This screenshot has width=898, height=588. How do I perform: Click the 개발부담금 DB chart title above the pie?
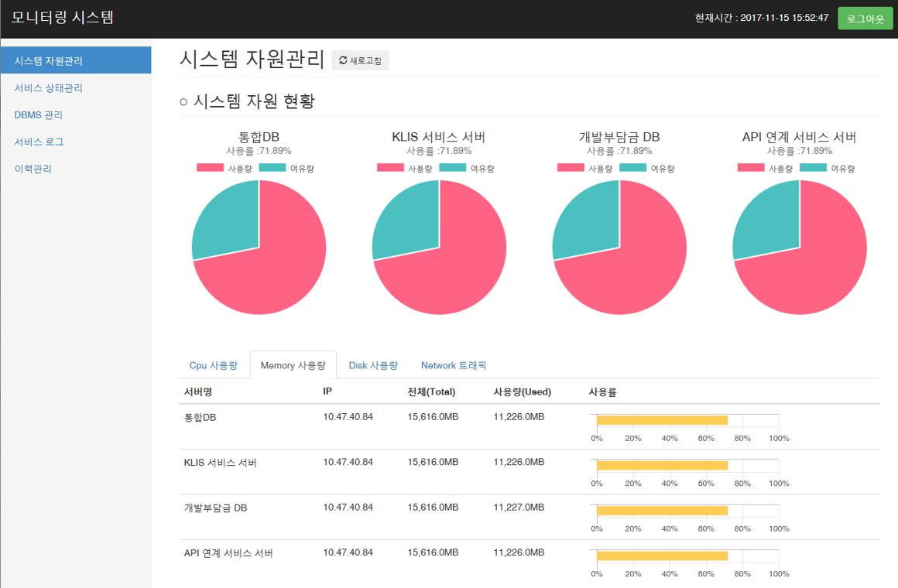619,137
